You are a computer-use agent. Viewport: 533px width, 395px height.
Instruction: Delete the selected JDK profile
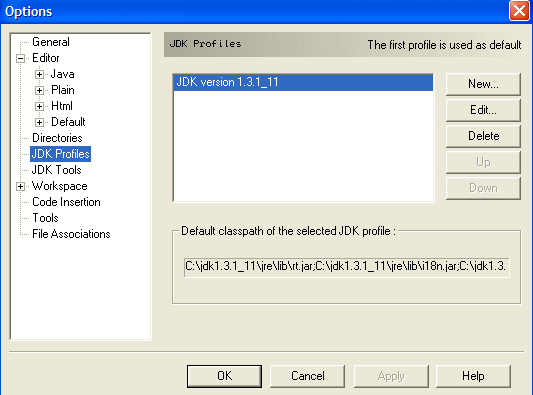tap(483, 136)
